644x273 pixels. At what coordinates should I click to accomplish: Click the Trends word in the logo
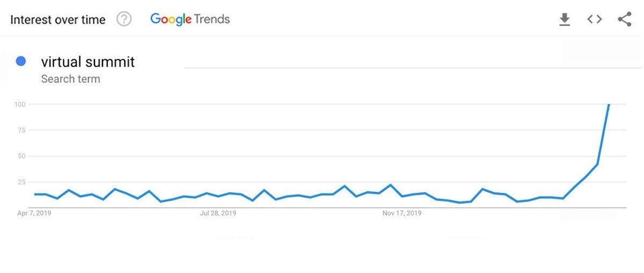212,19
